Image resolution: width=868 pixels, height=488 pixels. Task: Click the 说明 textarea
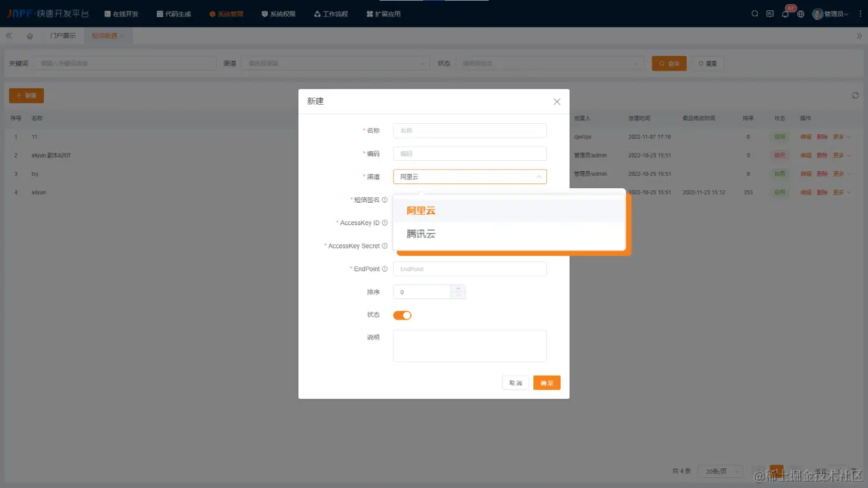(x=470, y=346)
